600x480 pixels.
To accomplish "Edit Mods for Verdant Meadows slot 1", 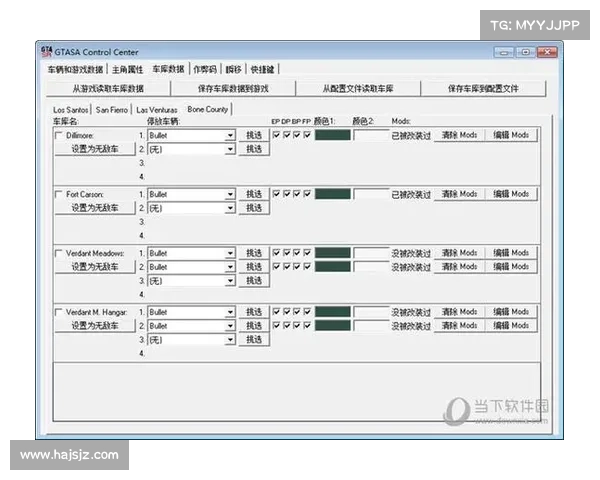I will [511, 253].
